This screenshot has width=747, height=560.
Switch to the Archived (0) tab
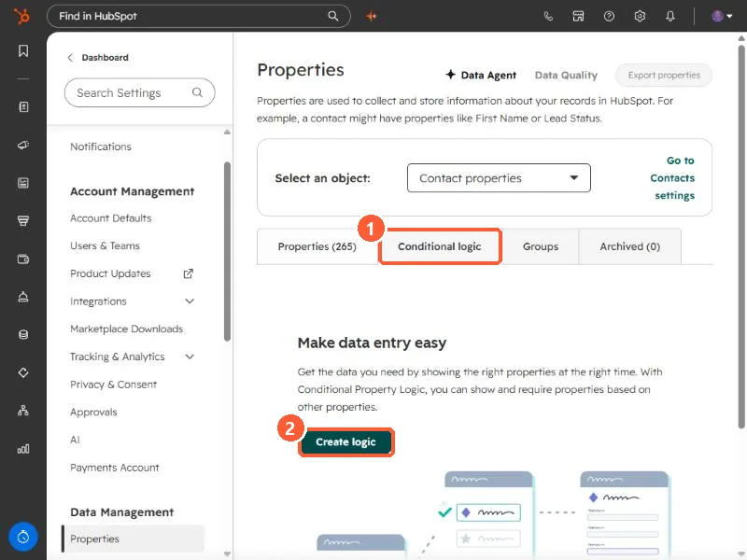[x=629, y=246]
